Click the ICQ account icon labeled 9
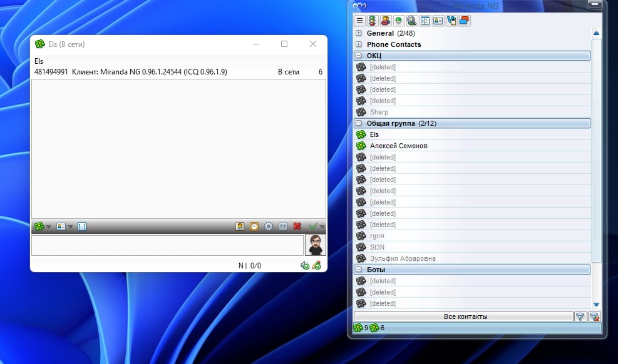 point(358,327)
